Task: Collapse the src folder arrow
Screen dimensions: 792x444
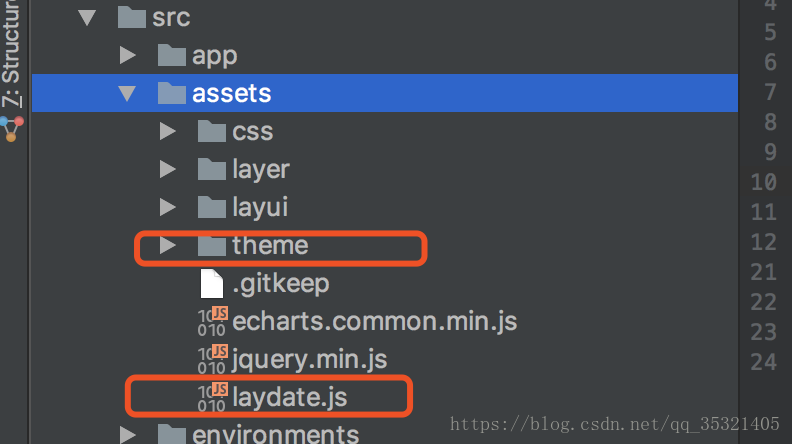Action: pyautogui.click(x=87, y=18)
